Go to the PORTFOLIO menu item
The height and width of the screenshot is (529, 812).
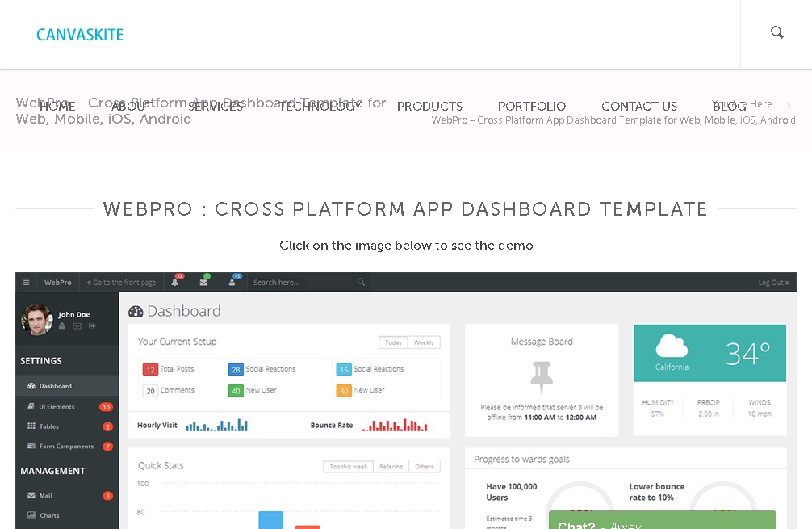[x=532, y=107]
